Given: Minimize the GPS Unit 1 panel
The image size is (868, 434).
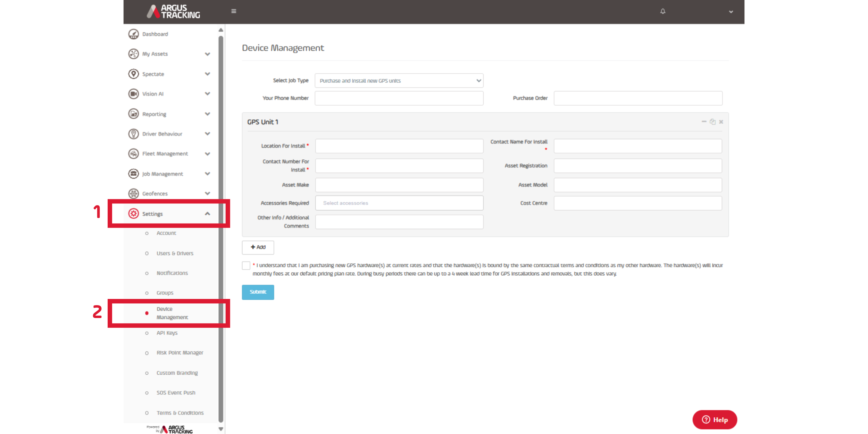Looking at the screenshot, I should click(x=704, y=122).
